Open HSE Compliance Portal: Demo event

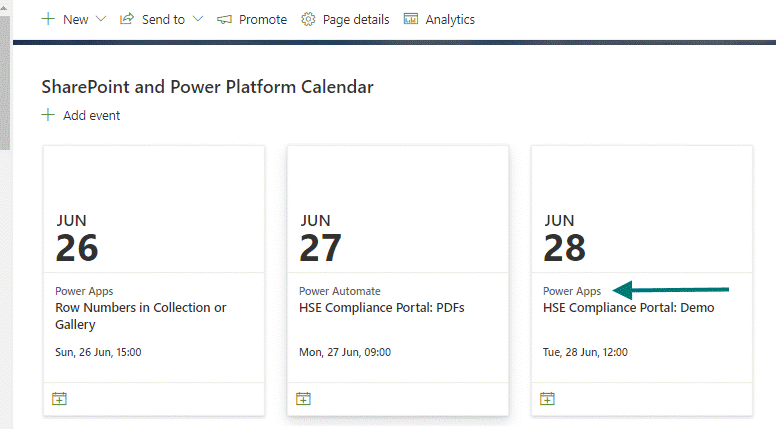pos(628,308)
